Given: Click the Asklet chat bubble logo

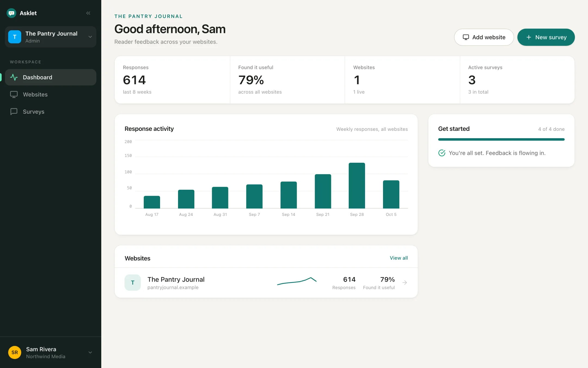Looking at the screenshot, I should tap(11, 13).
